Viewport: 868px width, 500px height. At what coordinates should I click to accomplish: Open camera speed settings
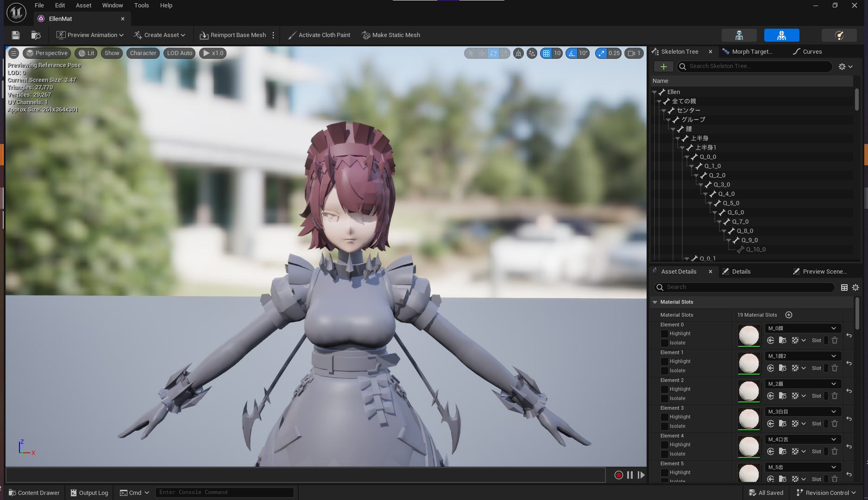coord(634,53)
